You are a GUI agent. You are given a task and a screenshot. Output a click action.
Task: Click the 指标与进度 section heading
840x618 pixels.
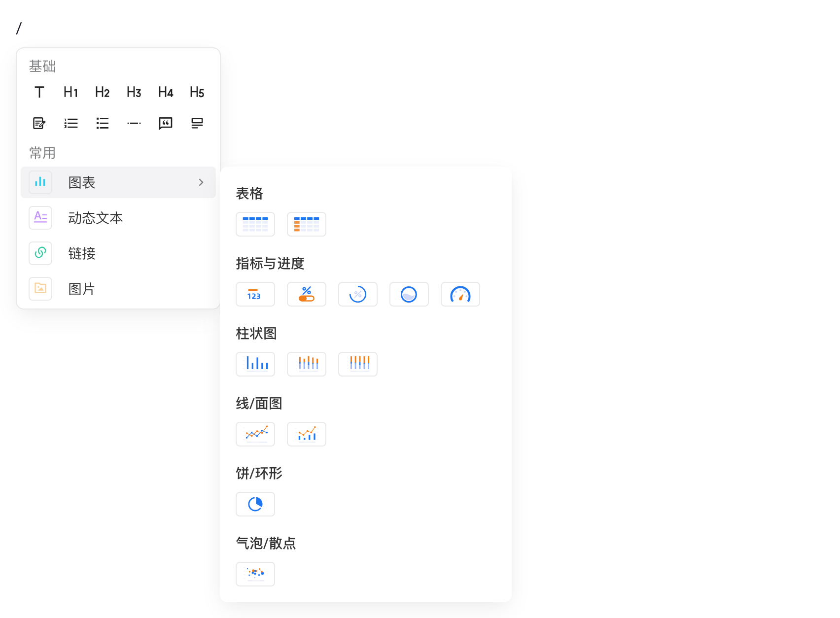point(270,263)
